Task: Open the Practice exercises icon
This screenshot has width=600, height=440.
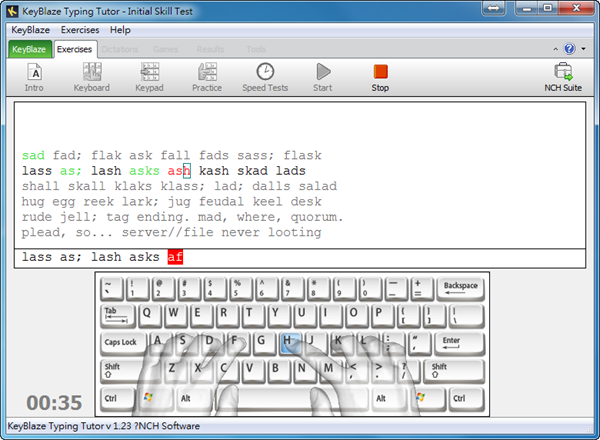Action: (x=207, y=77)
